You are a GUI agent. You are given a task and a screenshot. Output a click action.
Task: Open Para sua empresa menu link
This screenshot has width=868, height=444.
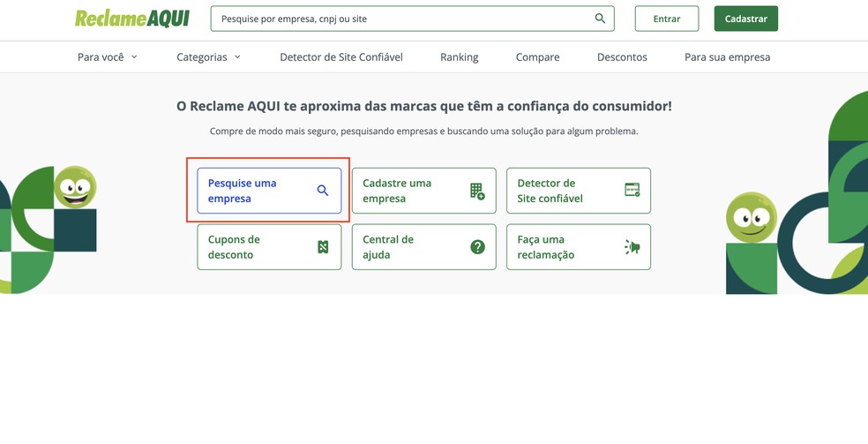(x=727, y=57)
